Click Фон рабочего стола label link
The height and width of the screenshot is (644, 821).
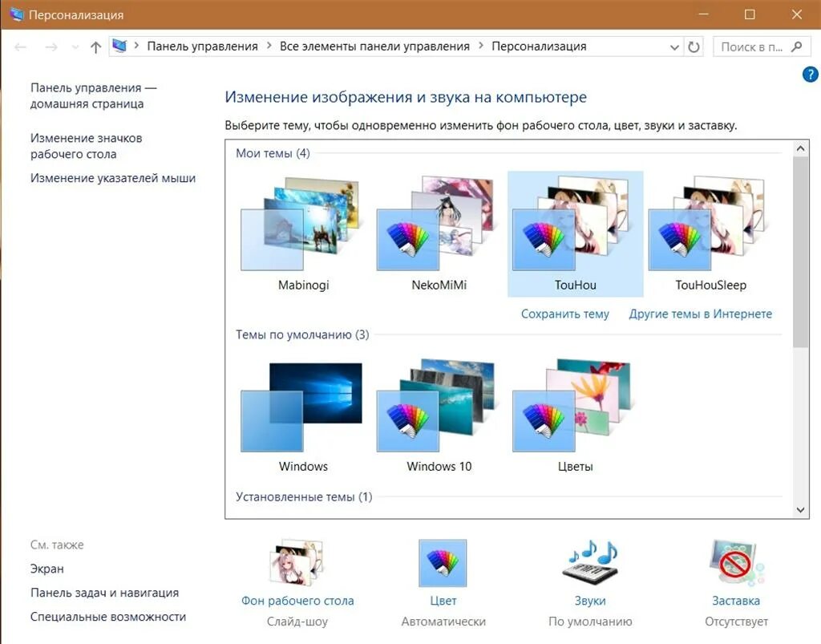click(297, 601)
